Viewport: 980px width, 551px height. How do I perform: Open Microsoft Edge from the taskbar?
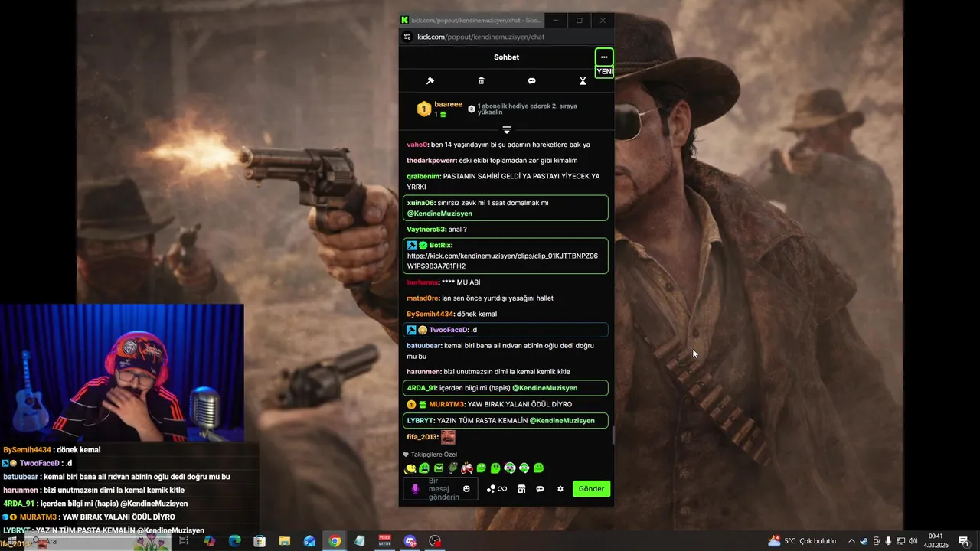coord(235,541)
